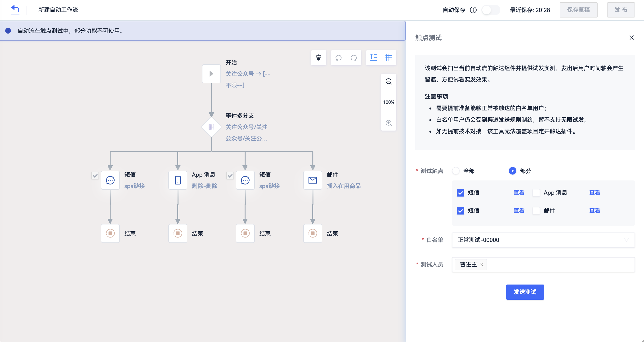Click the 发送测试 button
This screenshot has width=644, height=342.
(x=525, y=292)
